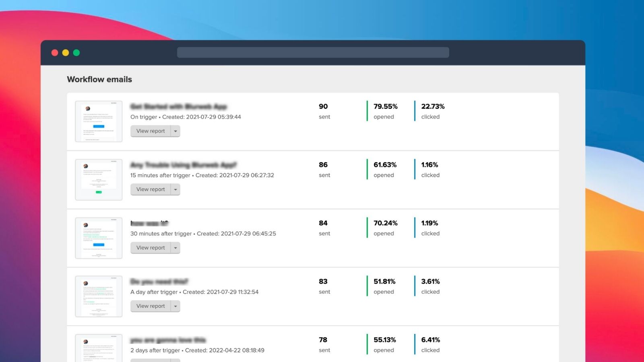The width and height of the screenshot is (644, 362).
Task: Select the '30 minutes after trigger' created line
Action: 203,234
